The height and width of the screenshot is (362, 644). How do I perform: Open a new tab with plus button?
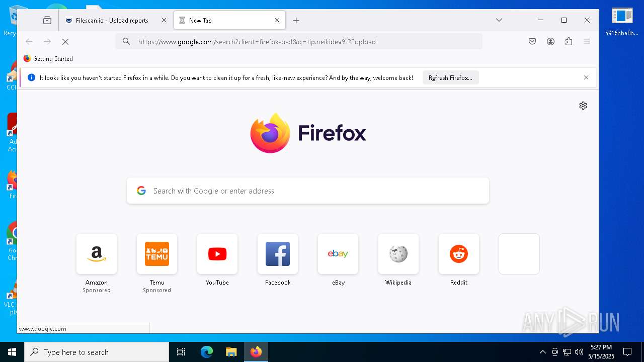[x=296, y=21]
